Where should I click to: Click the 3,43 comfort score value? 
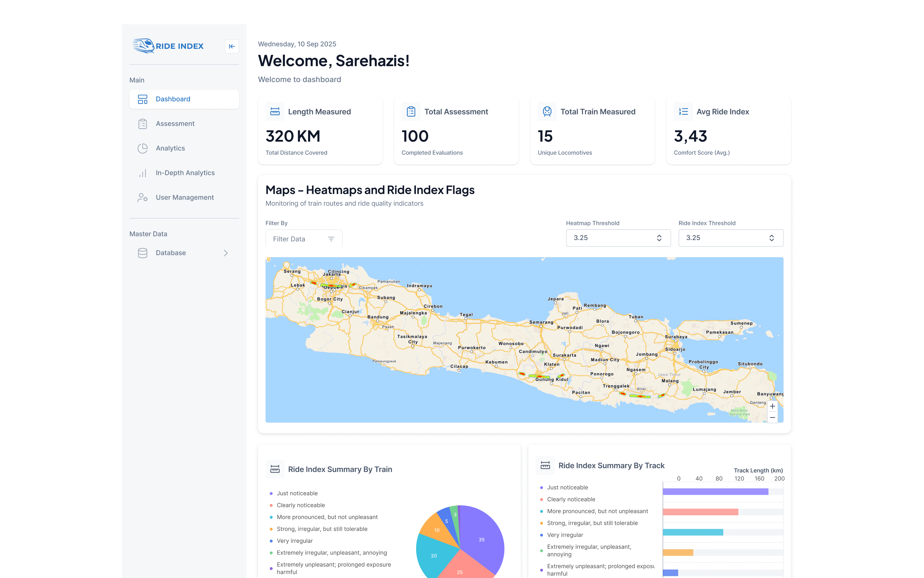click(x=690, y=136)
